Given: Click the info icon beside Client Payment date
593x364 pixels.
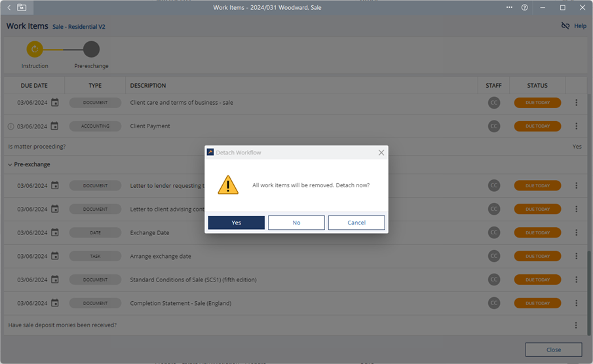Looking at the screenshot, I should (x=10, y=126).
